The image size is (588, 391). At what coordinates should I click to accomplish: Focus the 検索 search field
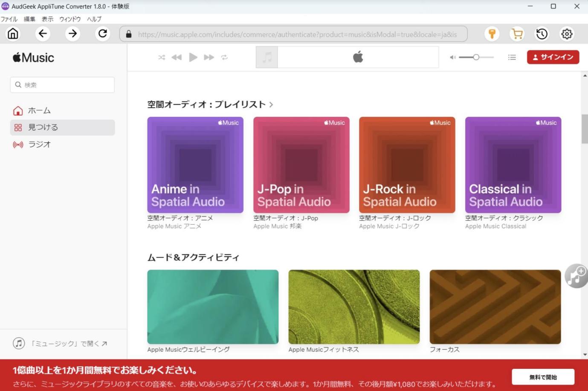coord(62,85)
